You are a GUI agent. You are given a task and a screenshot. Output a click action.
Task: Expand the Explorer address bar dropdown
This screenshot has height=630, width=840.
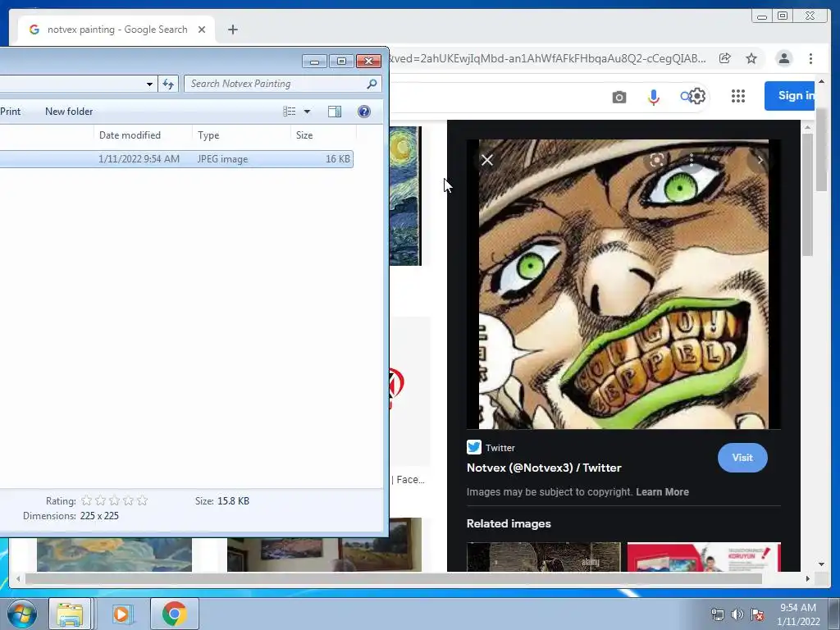[149, 84]
